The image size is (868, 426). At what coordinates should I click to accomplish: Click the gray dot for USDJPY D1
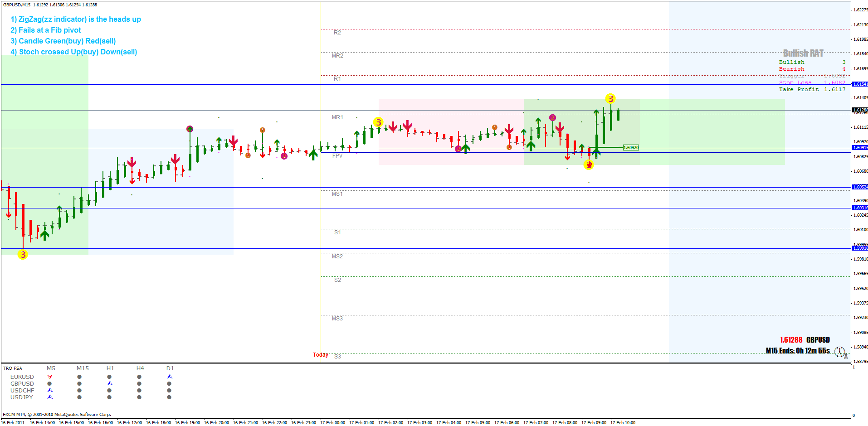169,397
